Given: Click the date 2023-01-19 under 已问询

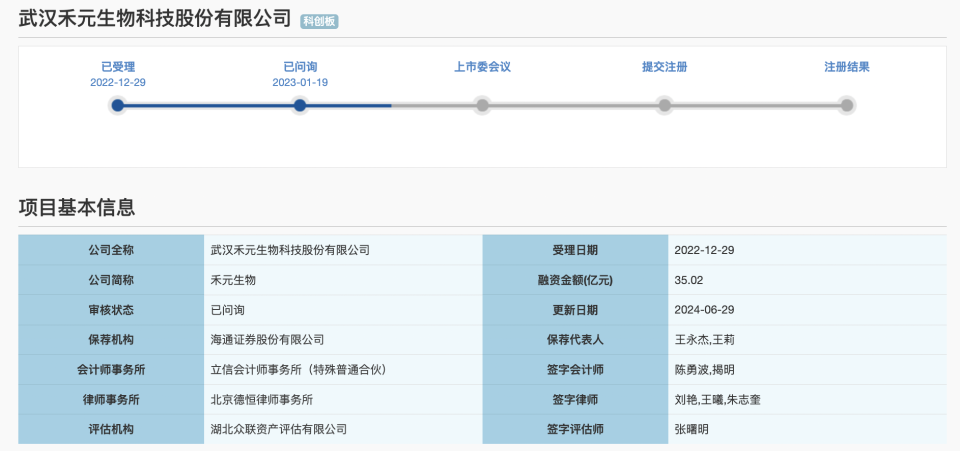Looking at the screenshot, I should pos(300,83).
